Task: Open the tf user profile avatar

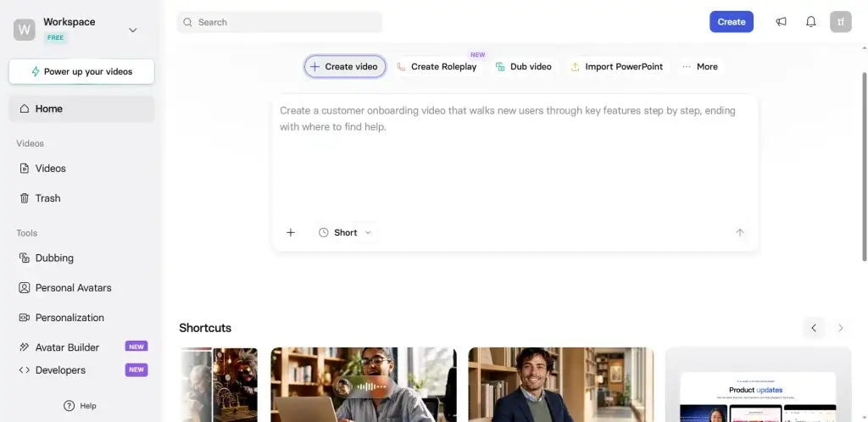Action: pos(840,21)
